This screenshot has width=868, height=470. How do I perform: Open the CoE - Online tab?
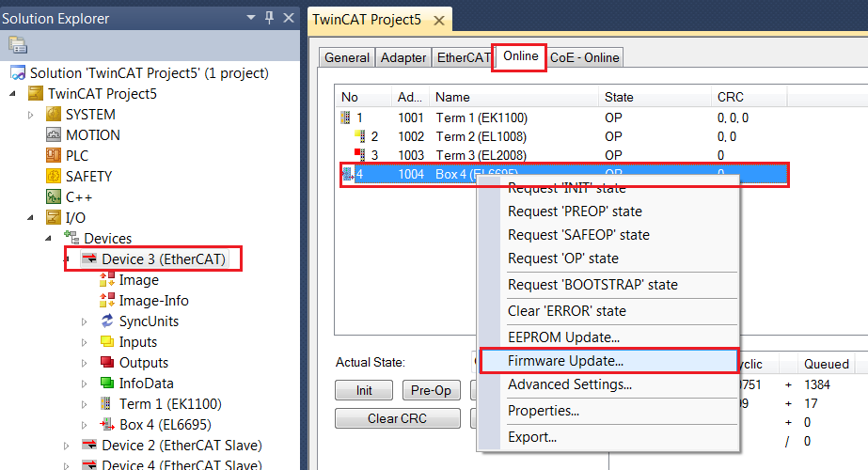pyautogui.click(x=585, y=57)
